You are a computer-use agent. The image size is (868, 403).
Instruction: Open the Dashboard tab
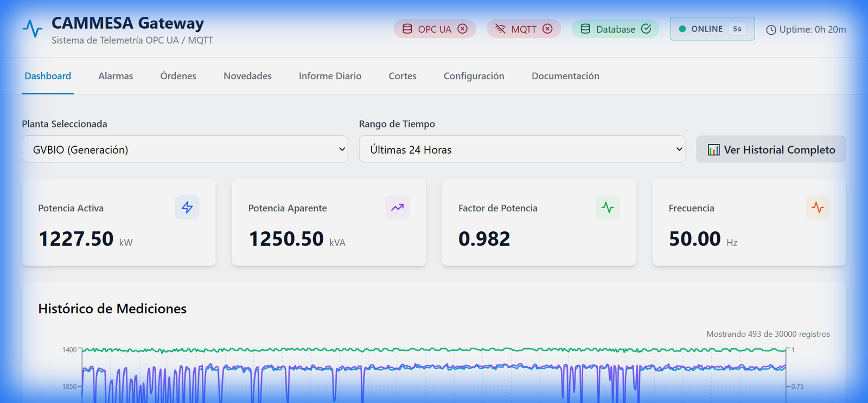pos(48,76)
